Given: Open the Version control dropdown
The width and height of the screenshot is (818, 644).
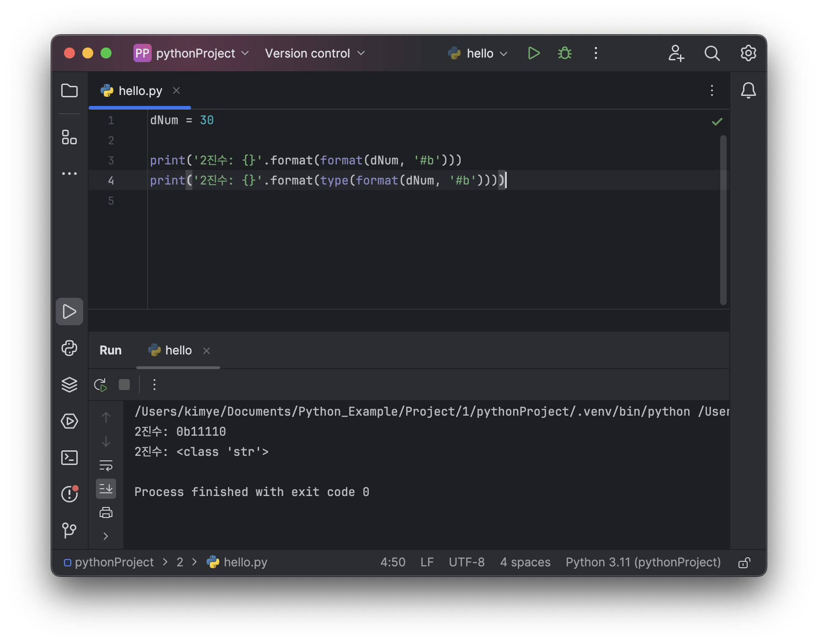Looking at the screenshot, I should (315, 53).
